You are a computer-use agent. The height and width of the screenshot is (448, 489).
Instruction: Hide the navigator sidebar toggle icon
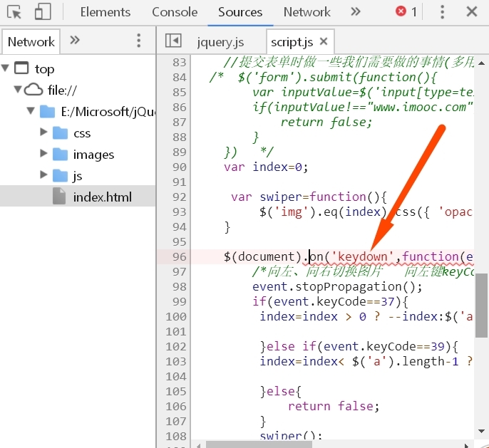(x=173, y=41)
